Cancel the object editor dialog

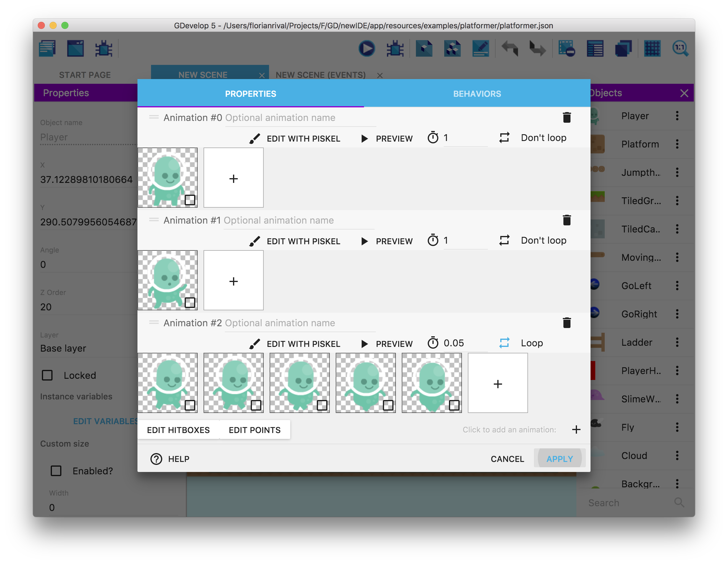507,459
